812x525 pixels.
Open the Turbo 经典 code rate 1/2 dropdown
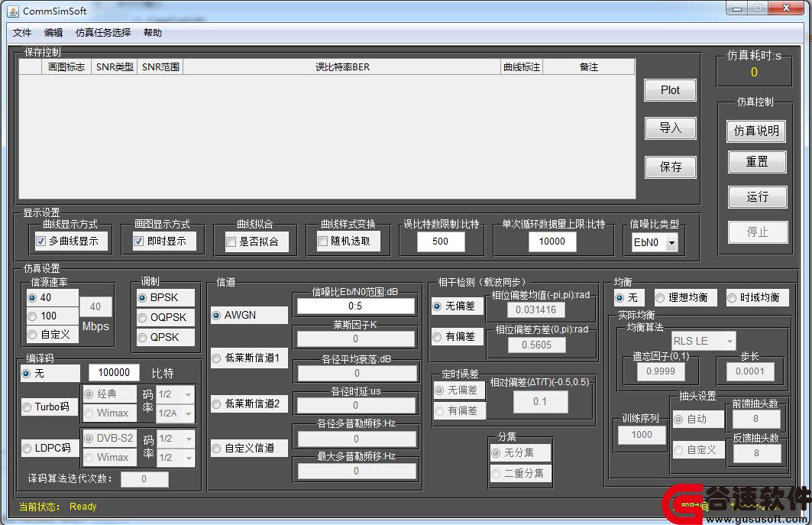pos(176,394)
